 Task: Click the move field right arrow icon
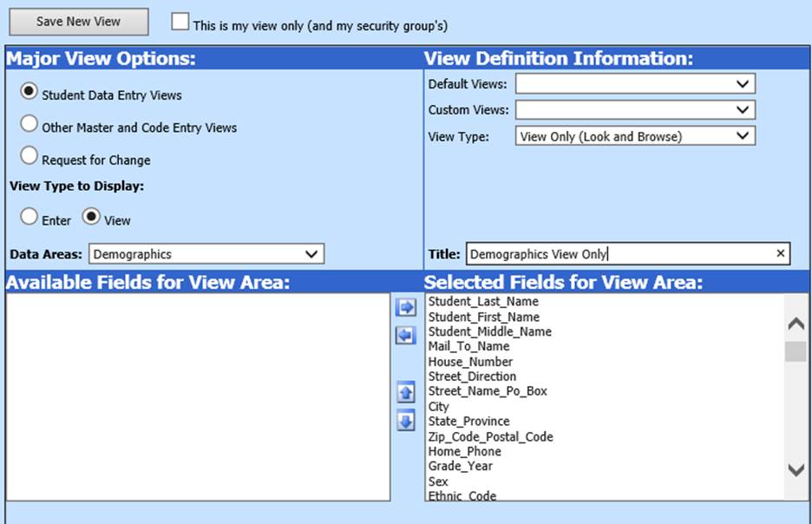(405, 307)
